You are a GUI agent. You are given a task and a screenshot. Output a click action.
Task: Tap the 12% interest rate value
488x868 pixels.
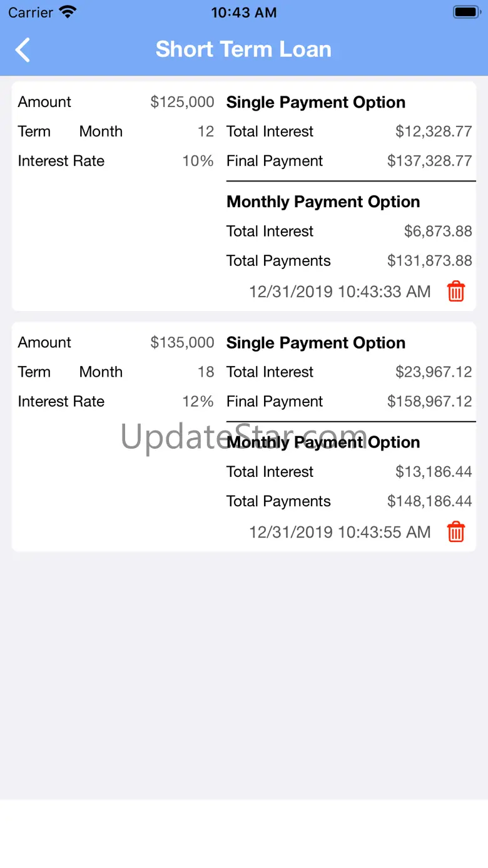click(198, 401)
